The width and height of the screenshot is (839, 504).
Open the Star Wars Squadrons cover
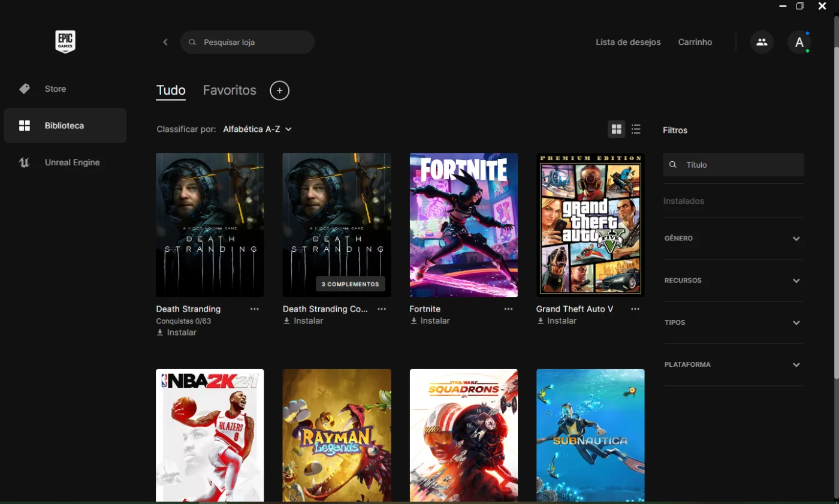464,435
